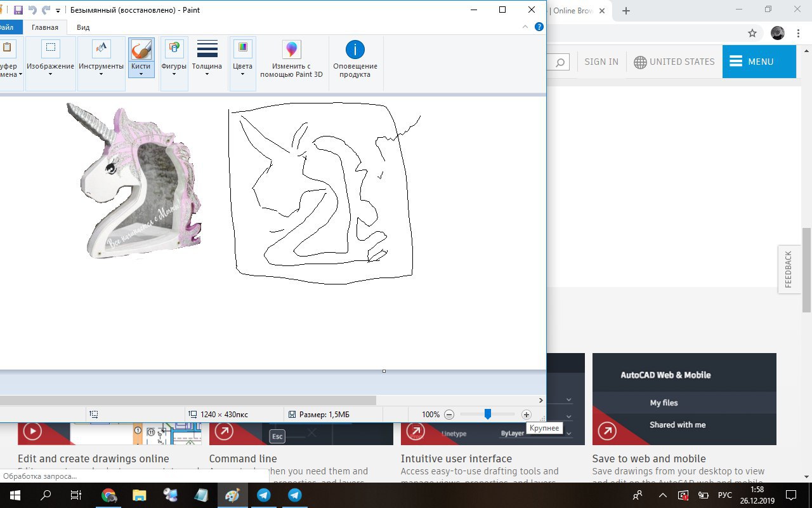Click Paint horizontal scrollbar right arrow

(x=540, y=400)
